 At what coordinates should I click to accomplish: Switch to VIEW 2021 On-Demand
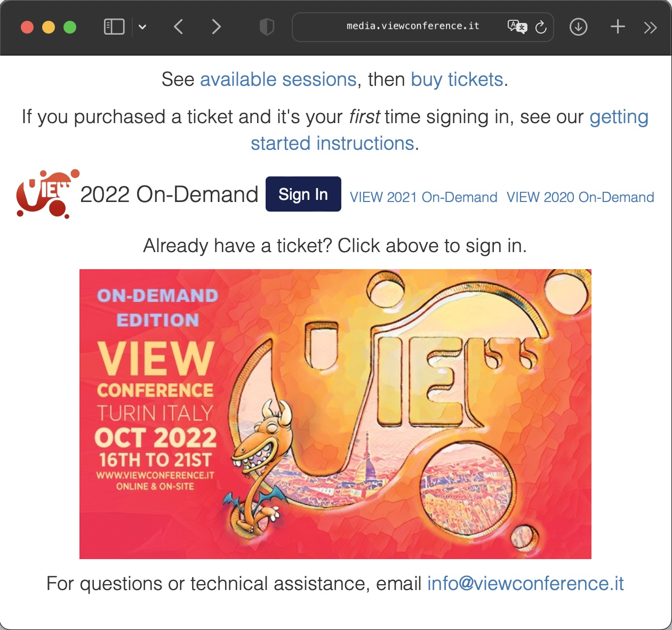tap(423, 197)
